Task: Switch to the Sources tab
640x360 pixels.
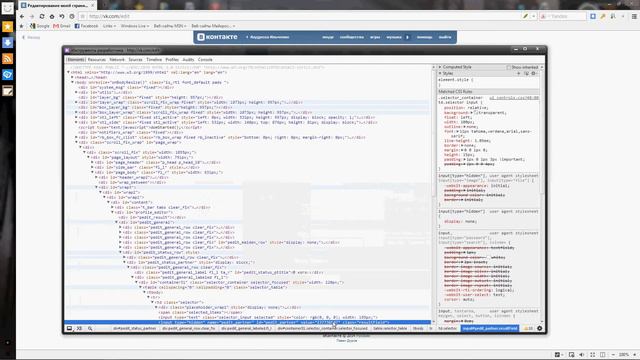Action: tap(136, 60)
